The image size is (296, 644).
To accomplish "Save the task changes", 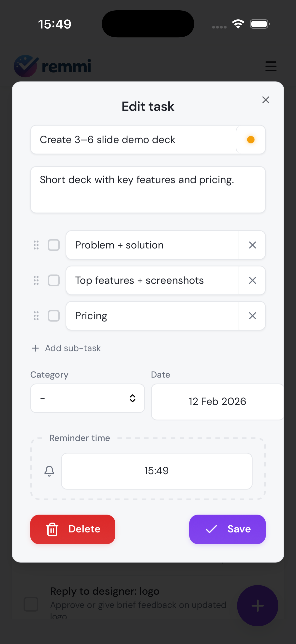I will (x=227, y=529).
